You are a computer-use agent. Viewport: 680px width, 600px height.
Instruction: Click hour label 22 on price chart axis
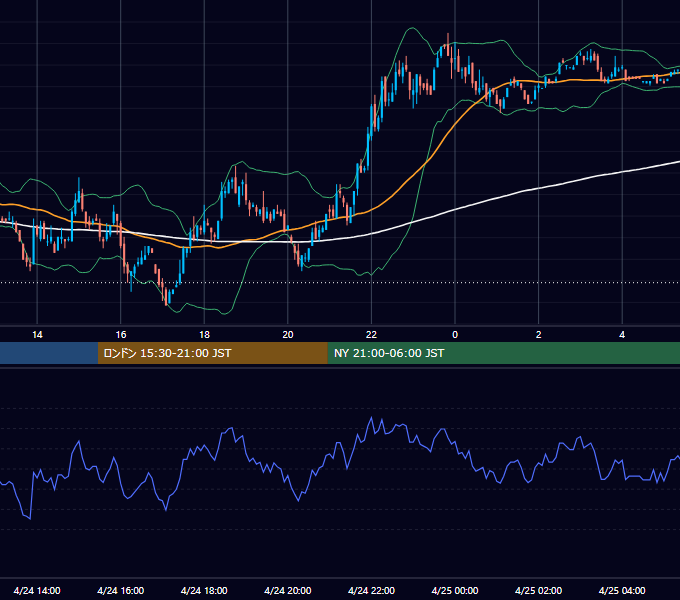click(372, 335)
